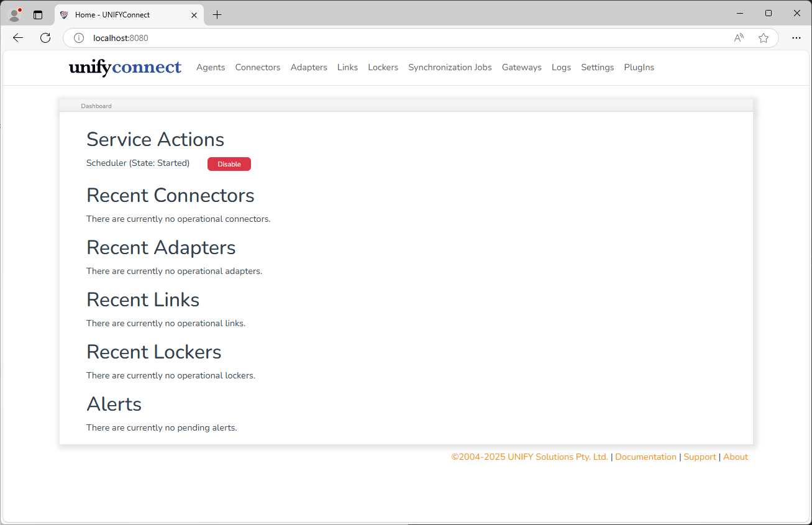Open the Agents menu item
Screen dimensions: 812x525
211,67
